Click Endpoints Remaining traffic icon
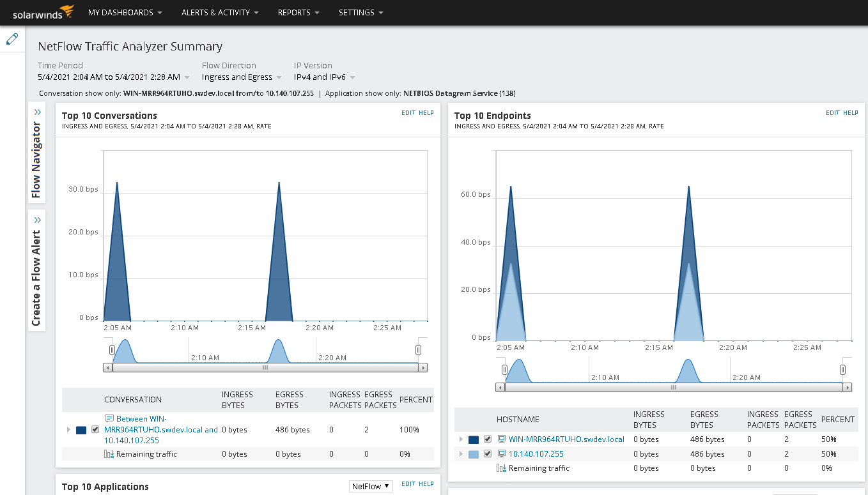 (502, 468)
